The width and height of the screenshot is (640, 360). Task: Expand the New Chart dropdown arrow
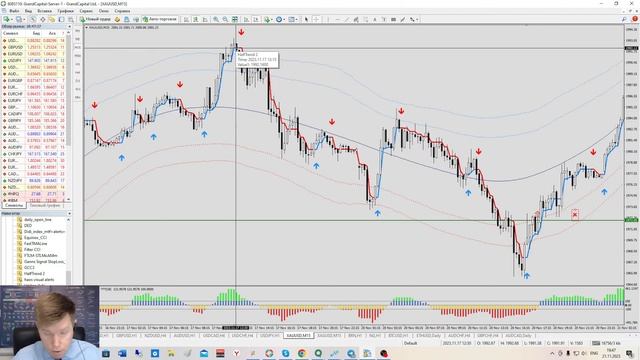(12, 19)
